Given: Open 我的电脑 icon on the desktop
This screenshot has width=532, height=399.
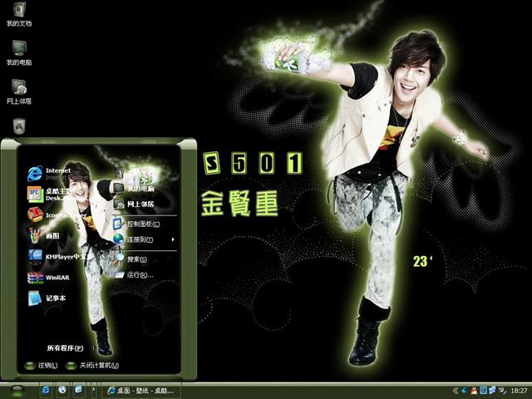Looking at the screenshot, I should (x=19, y=53).
